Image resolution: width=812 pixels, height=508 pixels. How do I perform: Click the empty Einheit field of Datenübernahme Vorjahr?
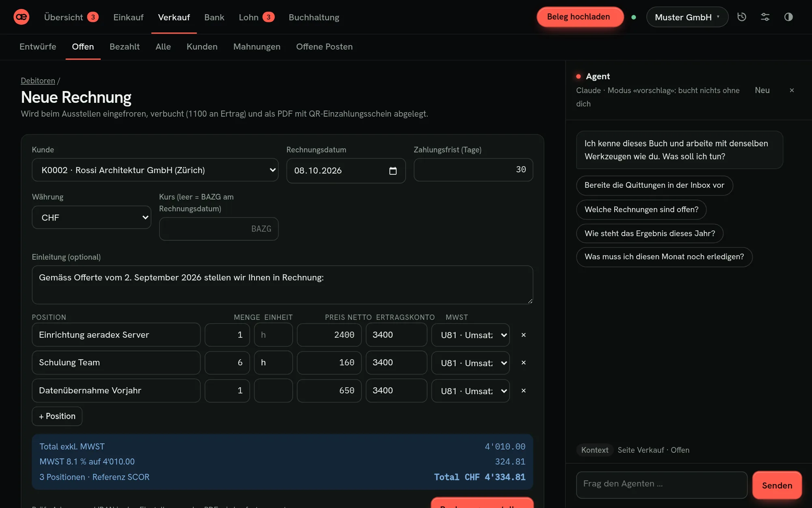(x=273, y=391)
